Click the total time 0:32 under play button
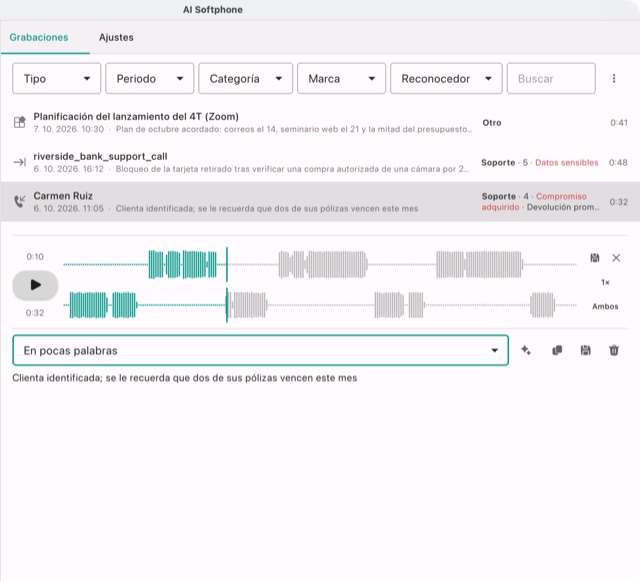 point(35,313)
